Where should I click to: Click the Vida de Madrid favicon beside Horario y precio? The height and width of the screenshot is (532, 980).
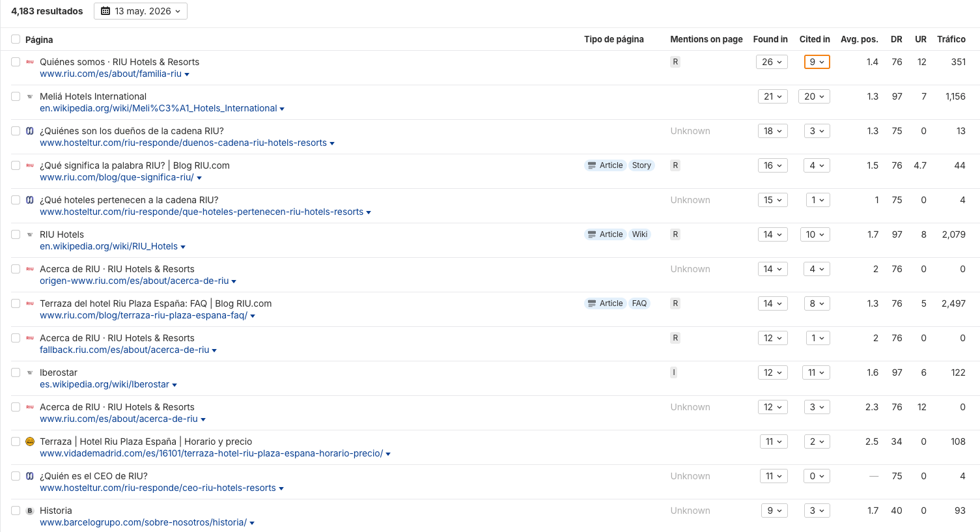(30, 441)
